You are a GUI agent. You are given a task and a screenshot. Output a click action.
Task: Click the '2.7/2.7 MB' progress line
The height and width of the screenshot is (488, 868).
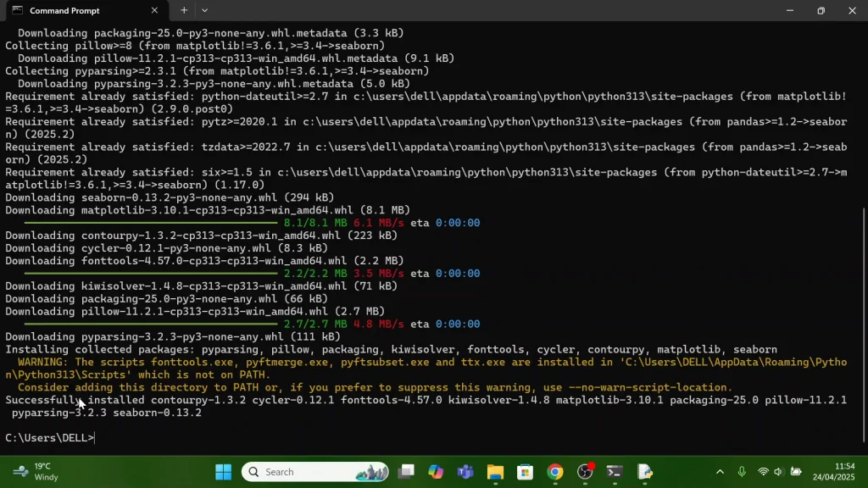click(252, 324)
